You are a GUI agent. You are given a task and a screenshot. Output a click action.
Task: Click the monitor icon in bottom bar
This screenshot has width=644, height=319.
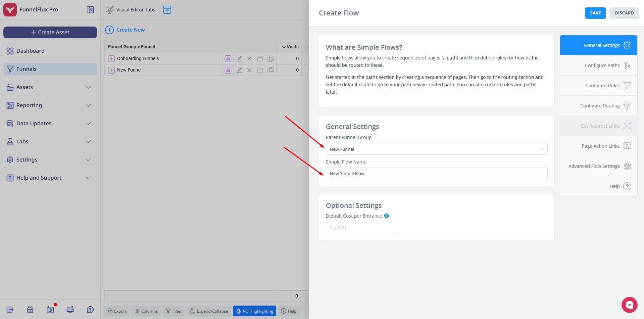click(x=70, y=310)
